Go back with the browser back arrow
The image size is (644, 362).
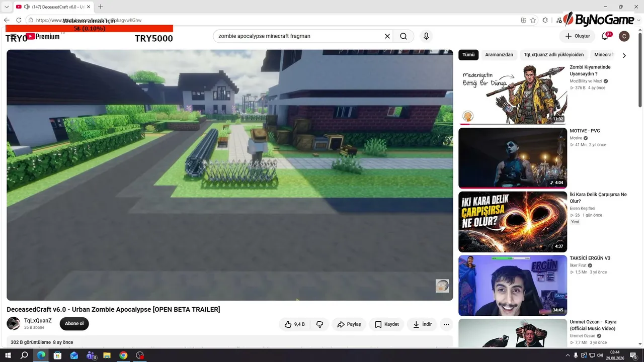click(x=7, y=20)
